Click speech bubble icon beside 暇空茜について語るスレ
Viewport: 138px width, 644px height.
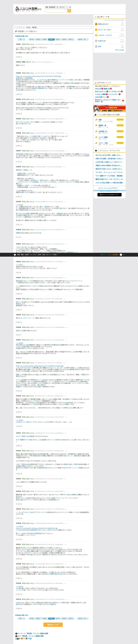point(16,31)
